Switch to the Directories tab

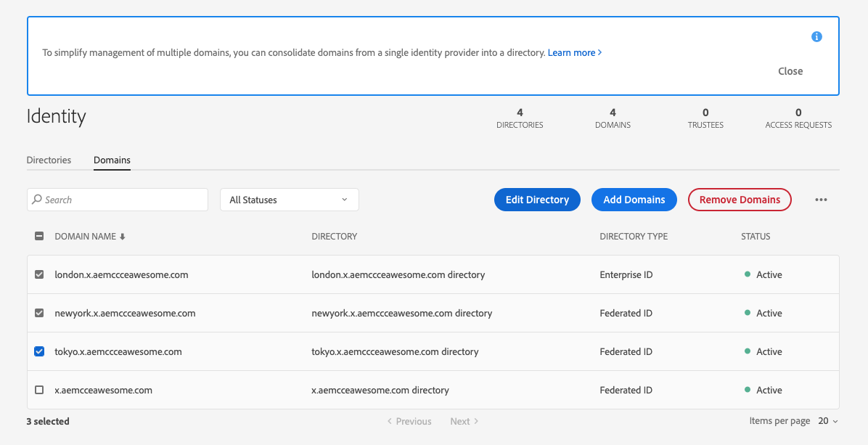[x=49, y=160]
